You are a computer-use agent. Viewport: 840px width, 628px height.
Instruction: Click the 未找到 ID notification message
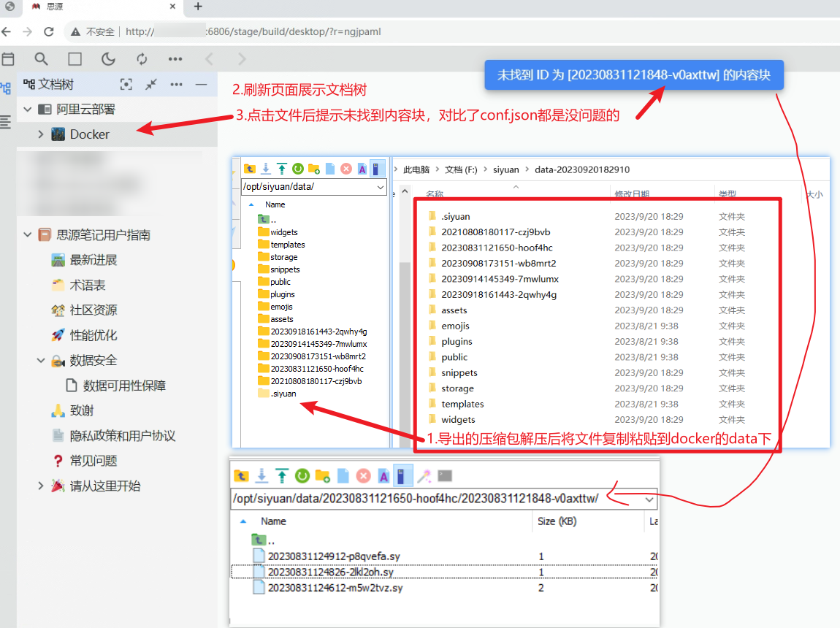click(634, 75)
